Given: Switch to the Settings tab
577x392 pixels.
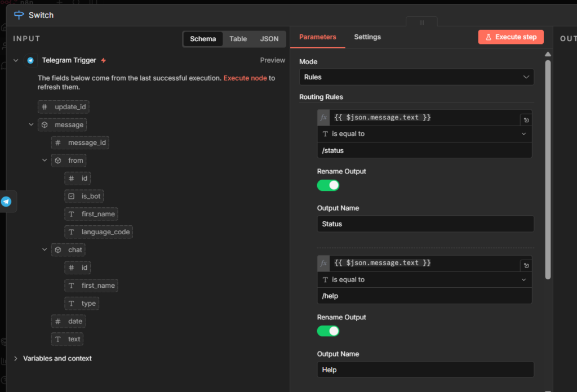Looking at the screenshot, I should pyautogui.click(x=367, y=37).
